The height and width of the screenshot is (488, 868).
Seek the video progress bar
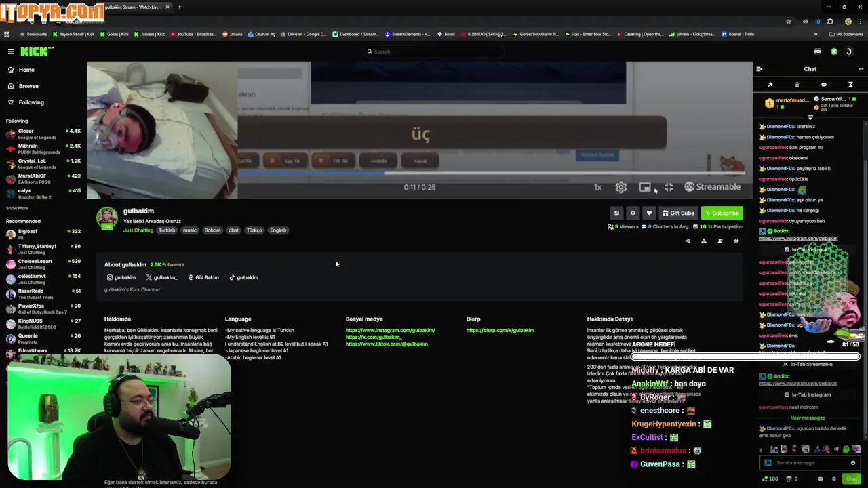tap(491, 173)
